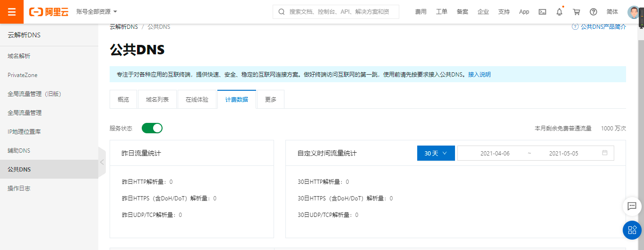Open 全局流量管理 in the sidebar

pos(49,113)
